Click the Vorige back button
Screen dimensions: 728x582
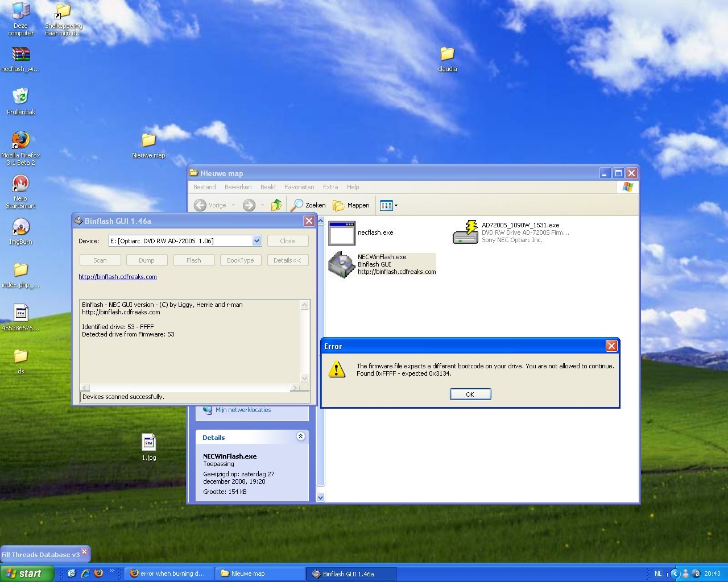pos(210,205)
